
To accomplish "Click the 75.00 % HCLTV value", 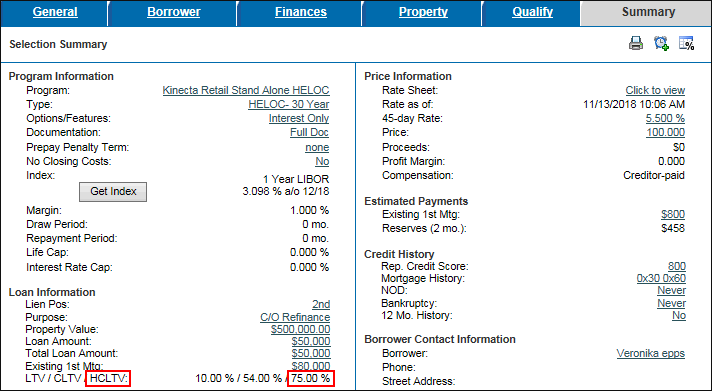I will (311, 378).
